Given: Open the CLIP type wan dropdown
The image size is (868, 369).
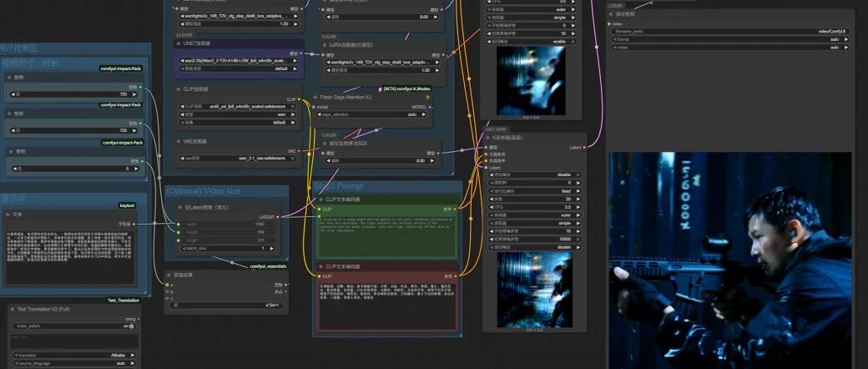Looking at the screenshot, I should [x=240, y=114].
